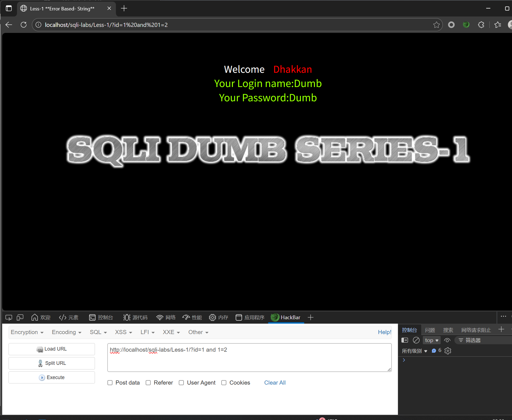Toggle the console sidebar icon
Screen dimensions: 512x420
(405, 340)
